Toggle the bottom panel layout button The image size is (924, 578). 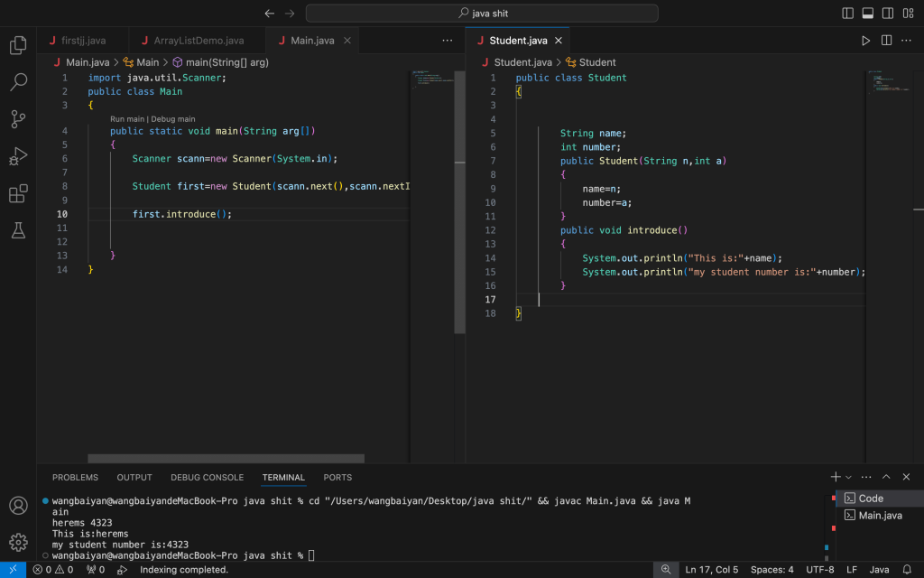867,14
